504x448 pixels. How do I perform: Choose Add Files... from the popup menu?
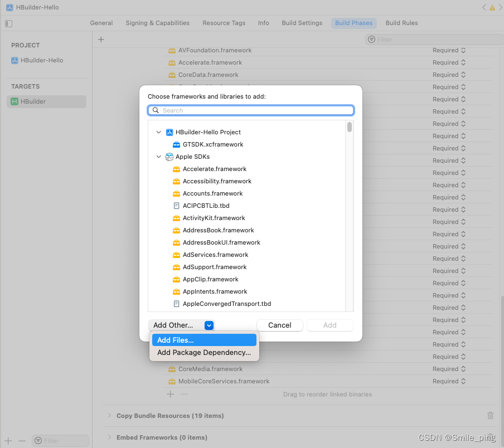click(205, 340)
